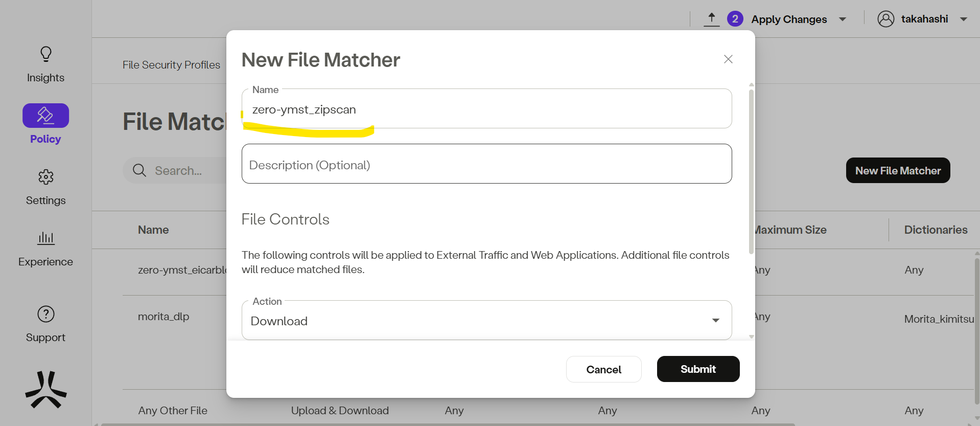
Task: Click the Dictionaries column header
Action: click(x=935, y=230)
